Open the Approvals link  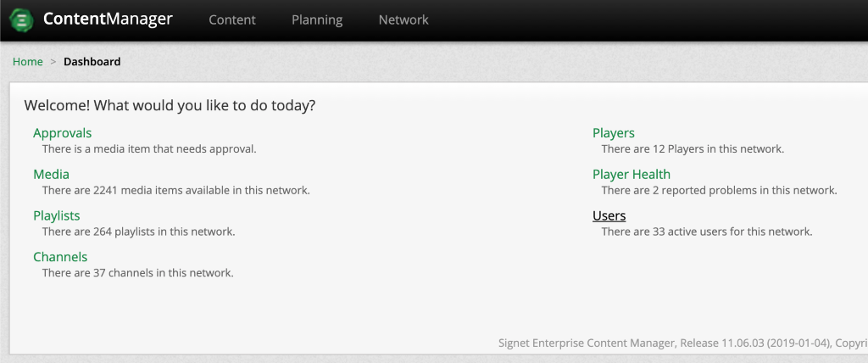coord(63,133)
